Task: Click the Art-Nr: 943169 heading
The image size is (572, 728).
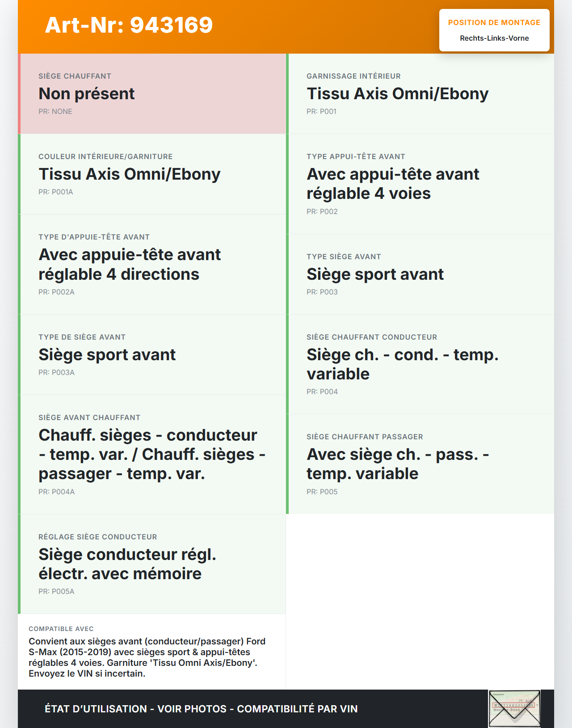Action: pos(129,25)
